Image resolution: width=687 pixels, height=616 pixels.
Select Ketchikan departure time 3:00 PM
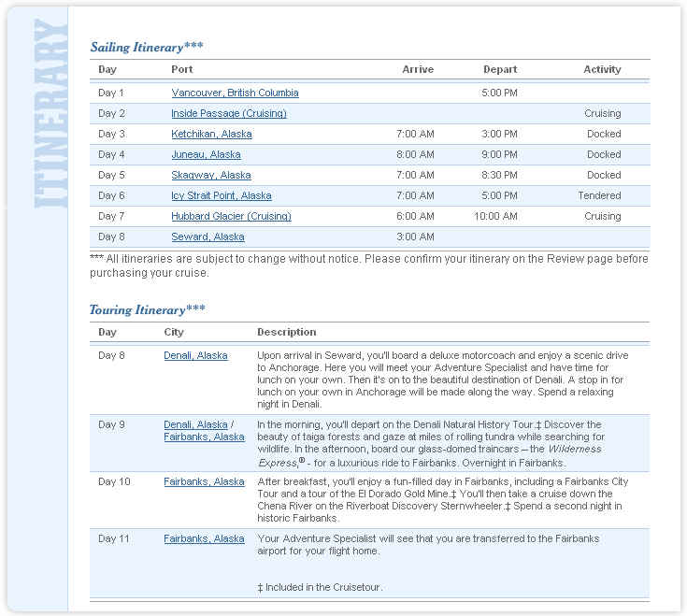tap(499, 134)
